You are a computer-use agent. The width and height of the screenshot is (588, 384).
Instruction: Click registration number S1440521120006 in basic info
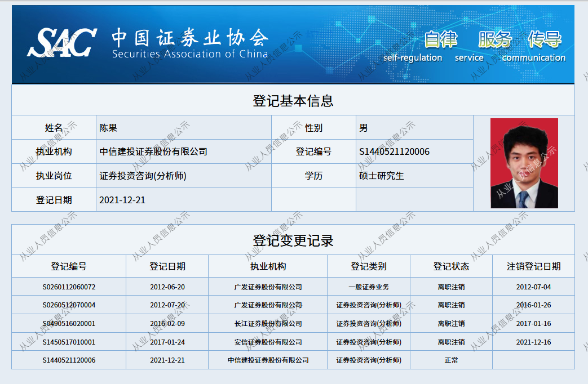point(394,151)
